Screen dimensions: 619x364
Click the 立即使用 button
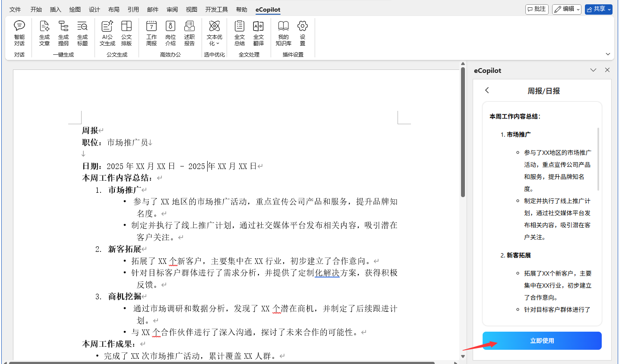point(542,341)
